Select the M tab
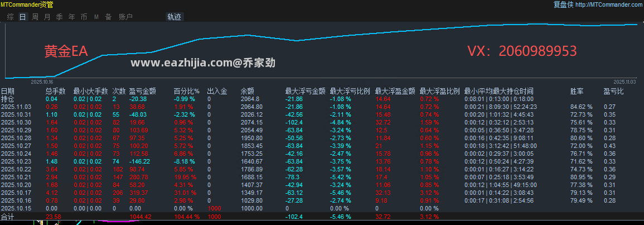644x225 pixels. 96,17
